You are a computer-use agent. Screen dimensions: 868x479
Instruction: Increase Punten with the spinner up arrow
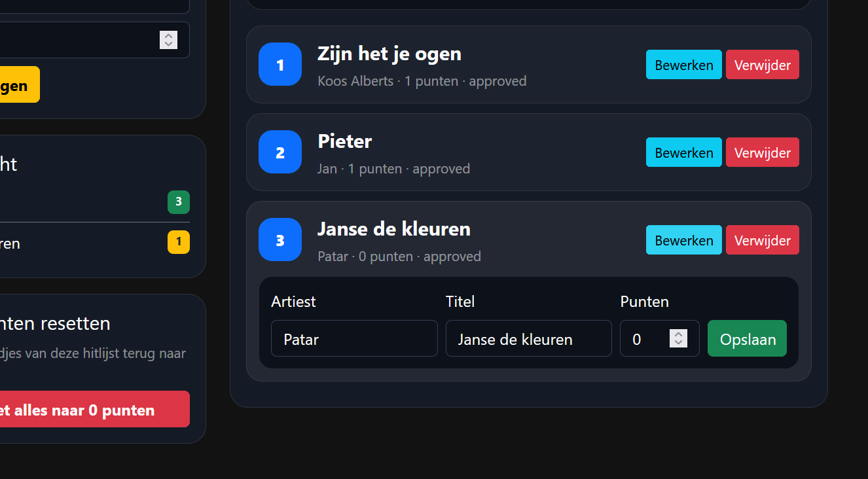coord(679,334)
